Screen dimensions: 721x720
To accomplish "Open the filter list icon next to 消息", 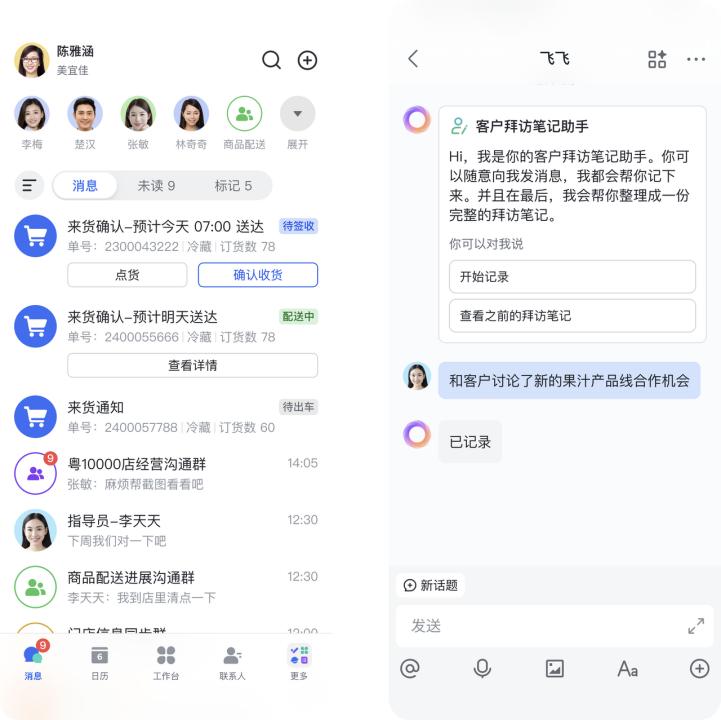I will coord(29,185).
